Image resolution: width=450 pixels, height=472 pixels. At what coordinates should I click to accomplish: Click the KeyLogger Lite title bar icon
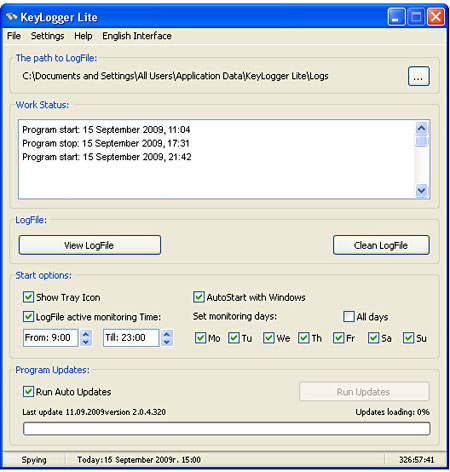click(11, 16)
